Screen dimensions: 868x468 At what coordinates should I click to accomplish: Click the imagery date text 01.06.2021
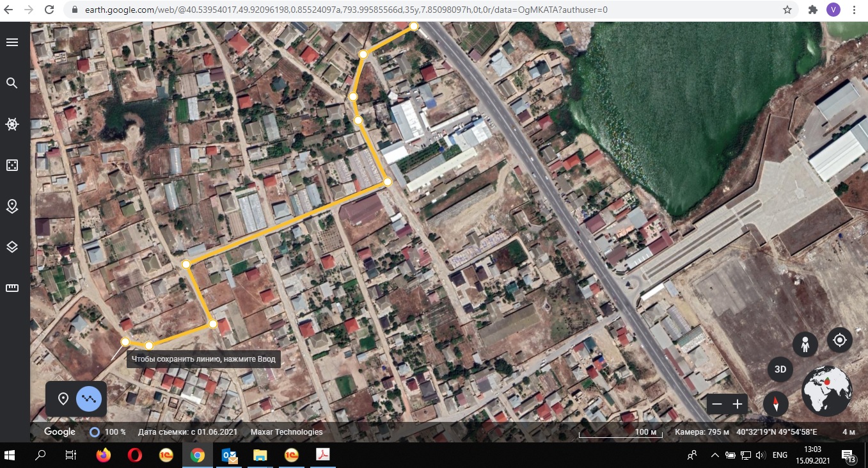[x=187, y=432]
